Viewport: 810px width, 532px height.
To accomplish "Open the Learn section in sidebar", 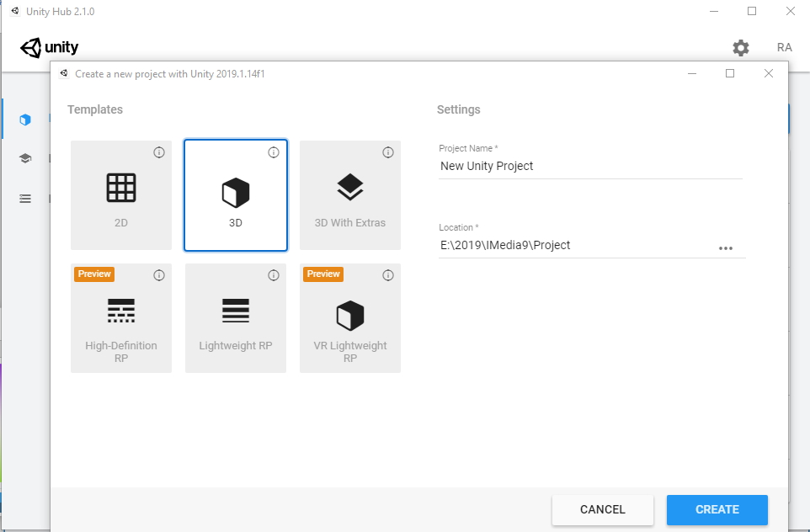I will pos(24,158).
